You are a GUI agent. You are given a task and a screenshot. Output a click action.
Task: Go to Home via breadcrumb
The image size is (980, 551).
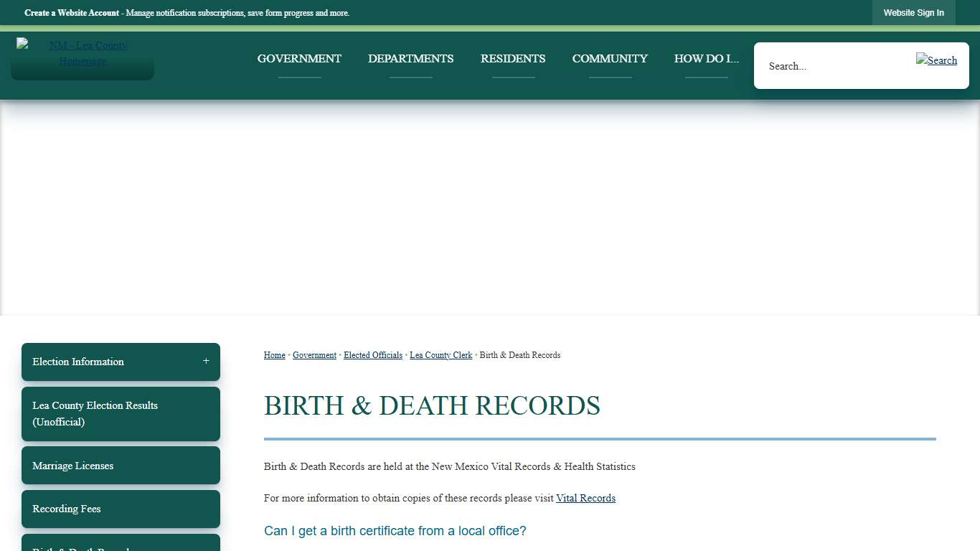pos(274,354)
